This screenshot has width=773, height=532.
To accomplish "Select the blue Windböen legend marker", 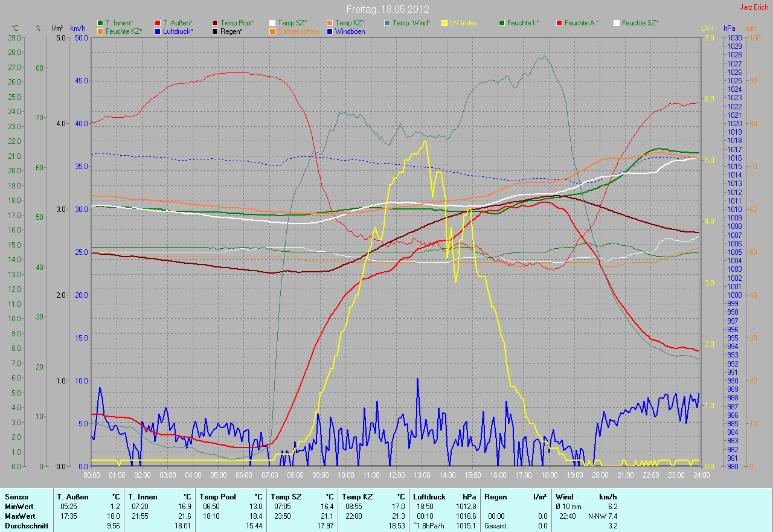I will click(x=330, y=31).
